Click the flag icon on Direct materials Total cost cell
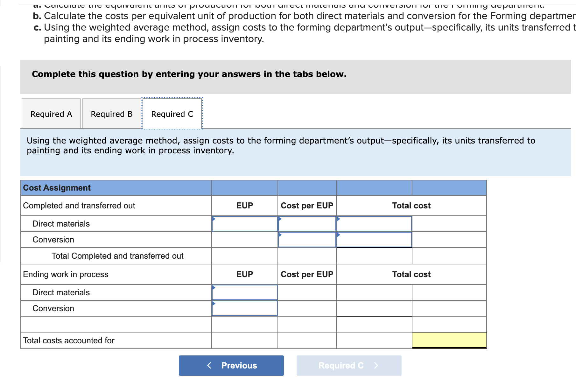This screenshot has height=392, width=576. coord(338,219)
